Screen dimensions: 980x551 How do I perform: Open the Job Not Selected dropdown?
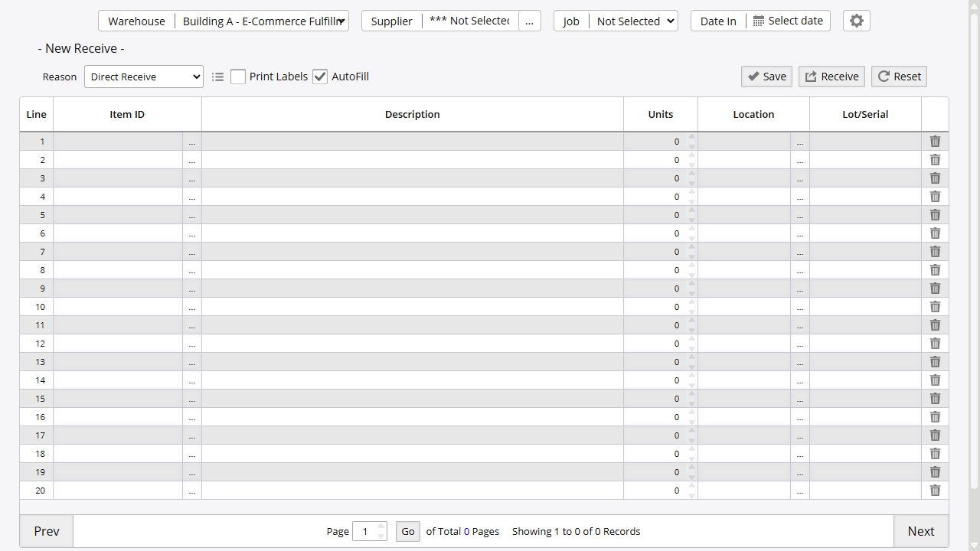[634, 21]
